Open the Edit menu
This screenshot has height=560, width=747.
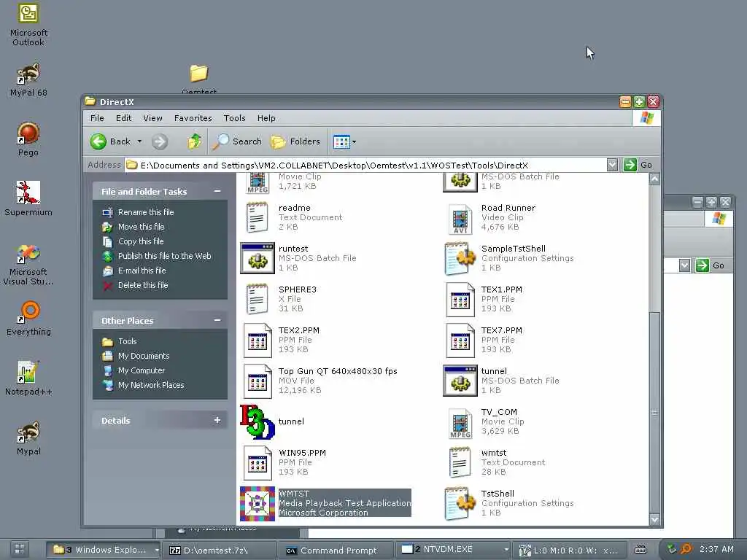tap(124, 118)
